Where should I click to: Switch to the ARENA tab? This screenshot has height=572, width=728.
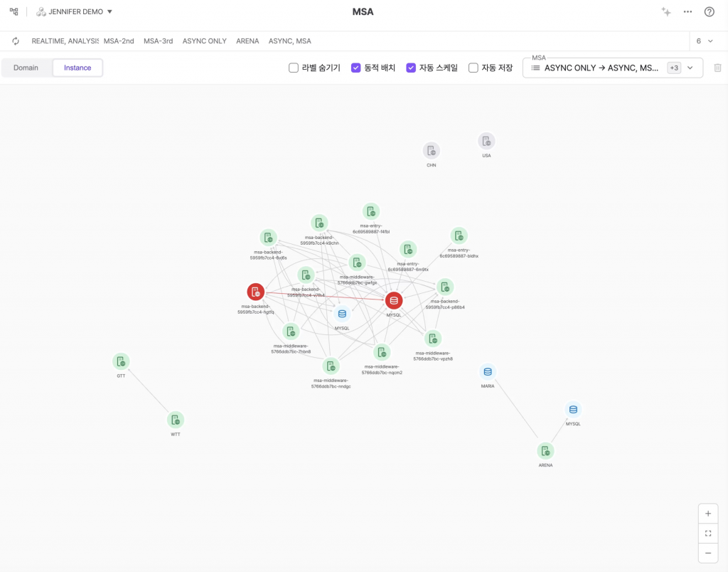(247, 41)
